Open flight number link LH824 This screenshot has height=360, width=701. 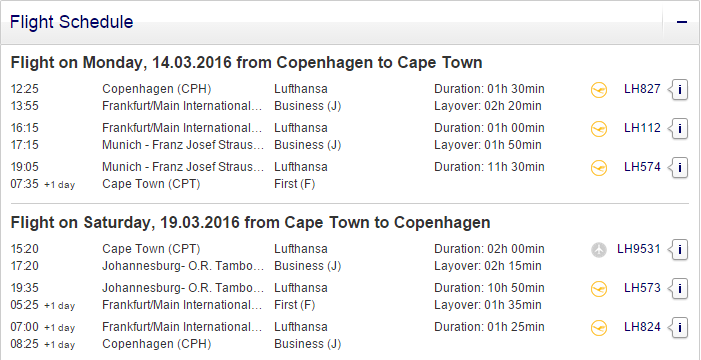coord(642,327)
